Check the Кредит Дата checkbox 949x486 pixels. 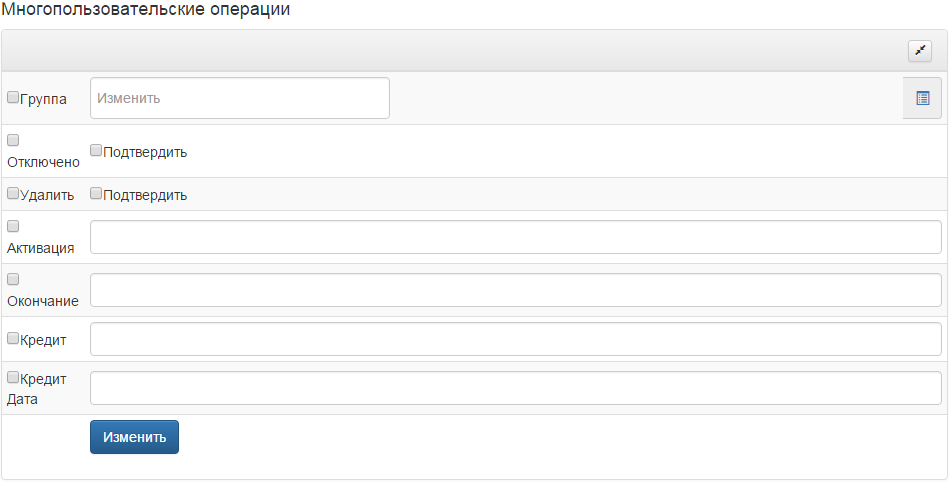click(13, 377)
